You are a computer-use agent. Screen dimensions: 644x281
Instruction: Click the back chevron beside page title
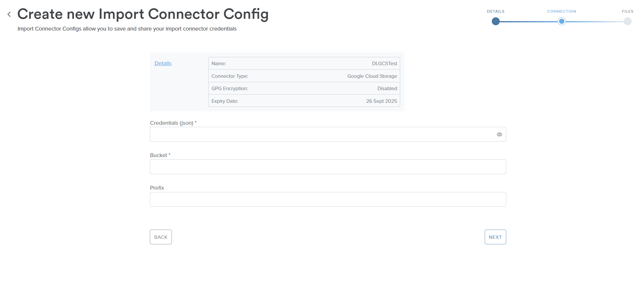9,14
